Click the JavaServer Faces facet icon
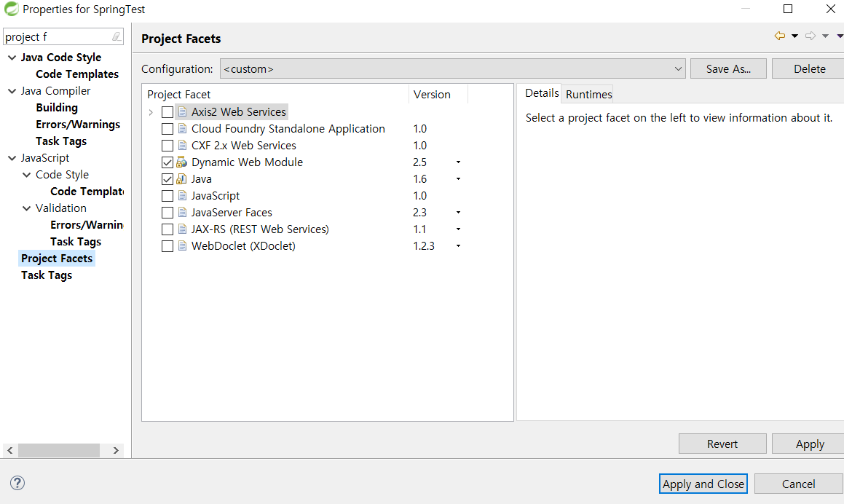 (x=183, y=212)
